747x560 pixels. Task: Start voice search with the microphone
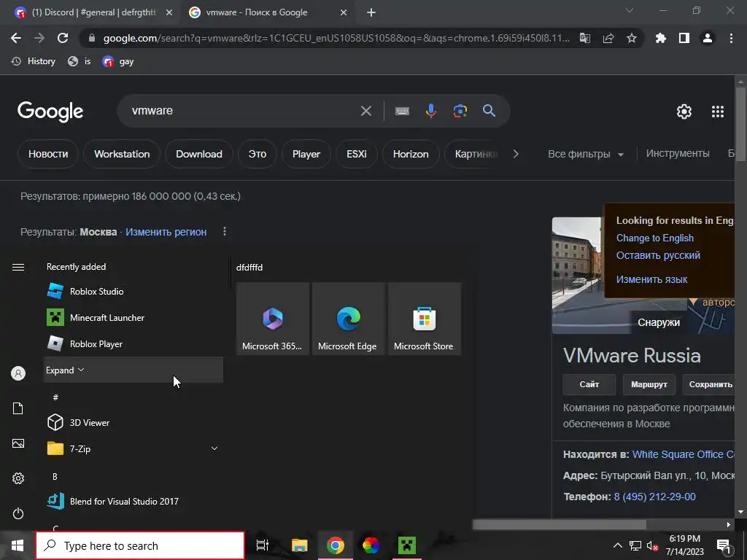coord(430,111)
